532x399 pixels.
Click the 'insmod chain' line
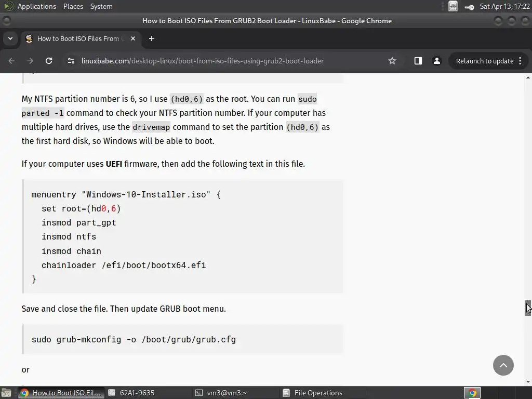pos(71,251)
